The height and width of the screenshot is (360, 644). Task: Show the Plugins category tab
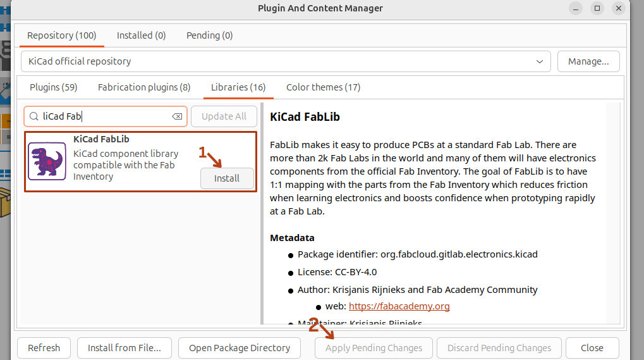pyautogui.click(x=53, y=87)
